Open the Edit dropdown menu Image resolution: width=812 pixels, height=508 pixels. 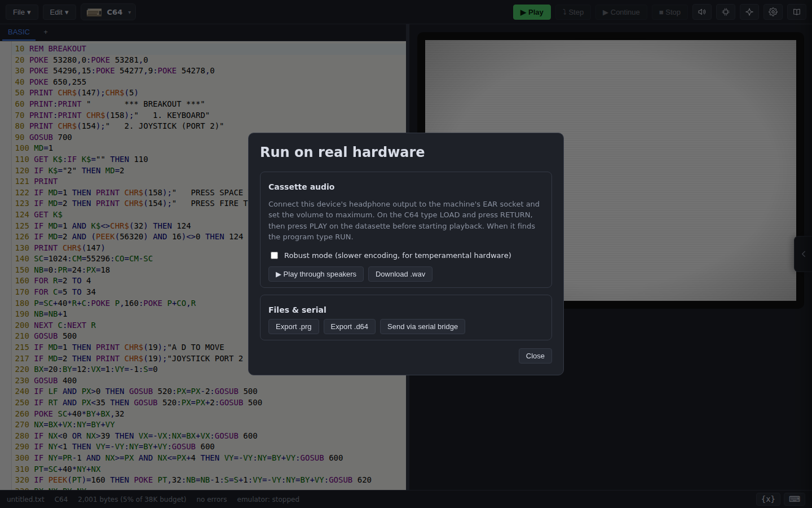click(x=59, y=12)
